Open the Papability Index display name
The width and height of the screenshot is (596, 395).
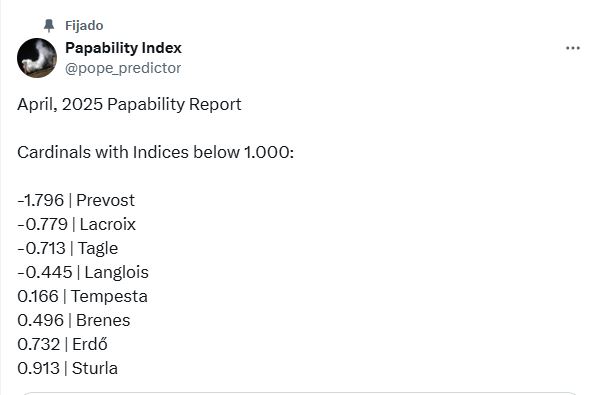point(123,48)
